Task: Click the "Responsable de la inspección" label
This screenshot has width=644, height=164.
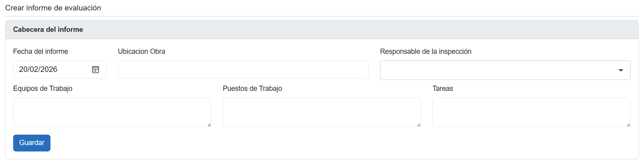Action: point(425,51)
